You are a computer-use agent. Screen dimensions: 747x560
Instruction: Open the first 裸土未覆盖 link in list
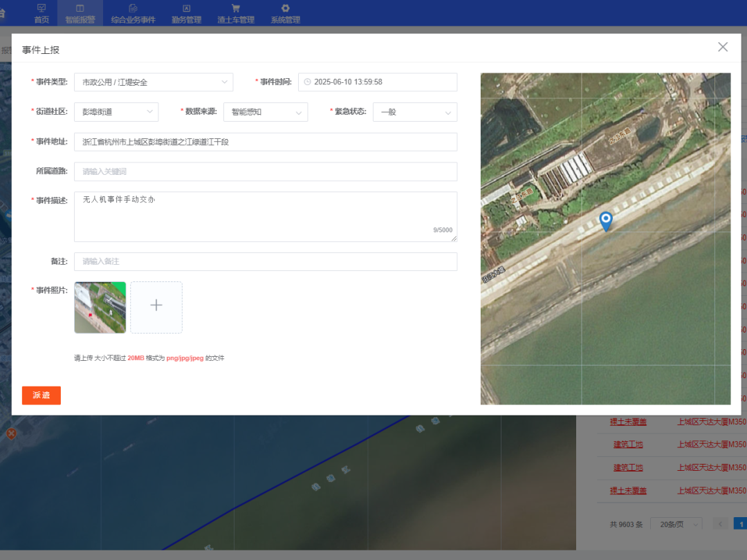pos(628,422)
